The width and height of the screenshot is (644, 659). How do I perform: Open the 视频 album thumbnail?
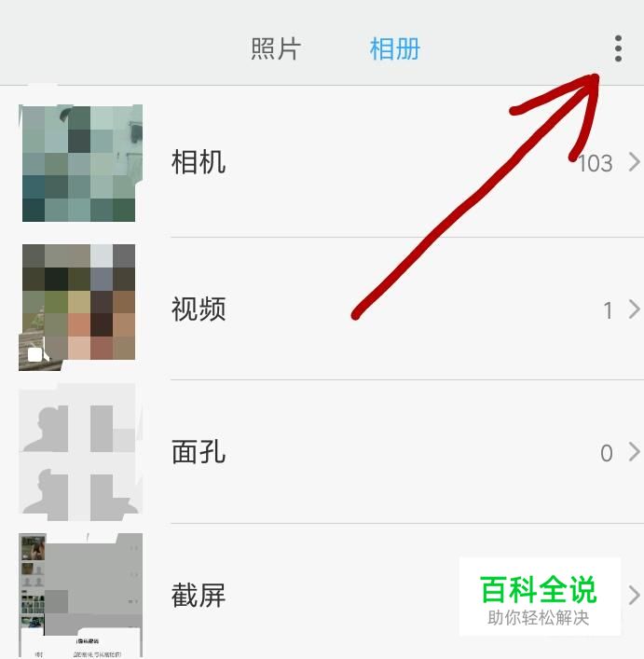78,307
